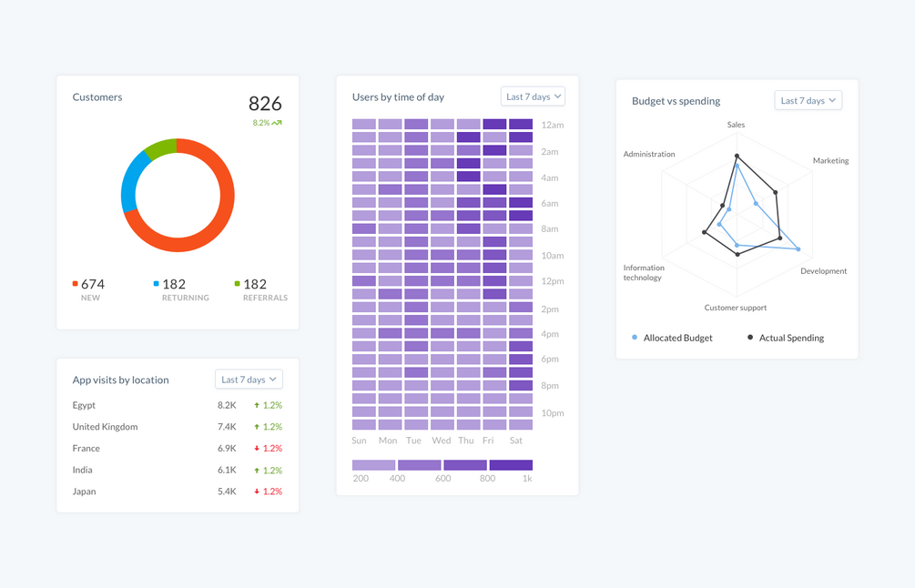Screen dimensions: 915x588
Task: Select the green segment of the Customers donut
Action: click(162, 147)
